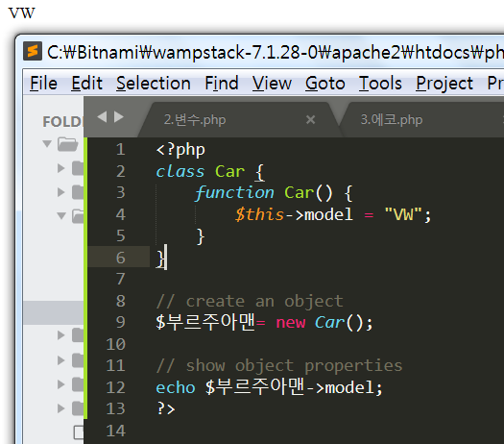This screenshot has height=444, width=504.
Task: Click the file path in the title bar
Action: (x=276, y=52)
